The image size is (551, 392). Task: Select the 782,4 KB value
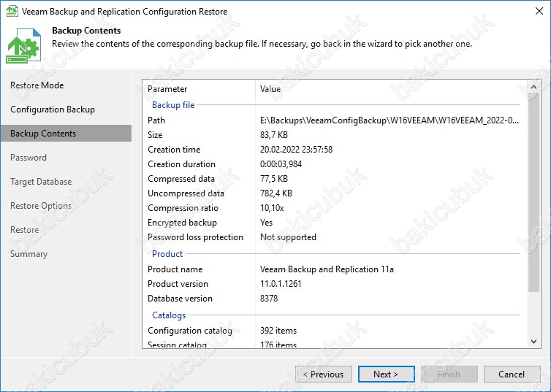coord(276,193)
